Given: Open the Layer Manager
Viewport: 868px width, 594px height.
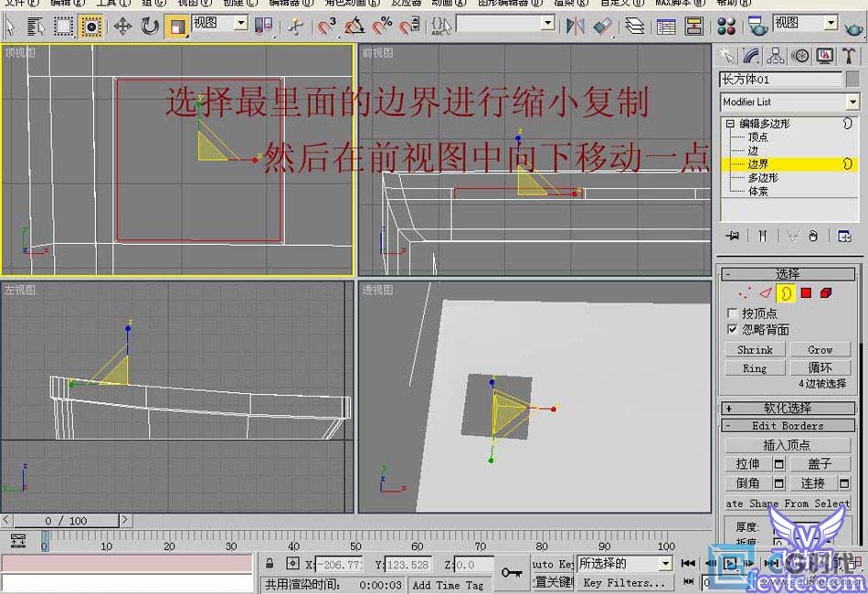Looking at the screenshot, I should (x=634, y=26).
